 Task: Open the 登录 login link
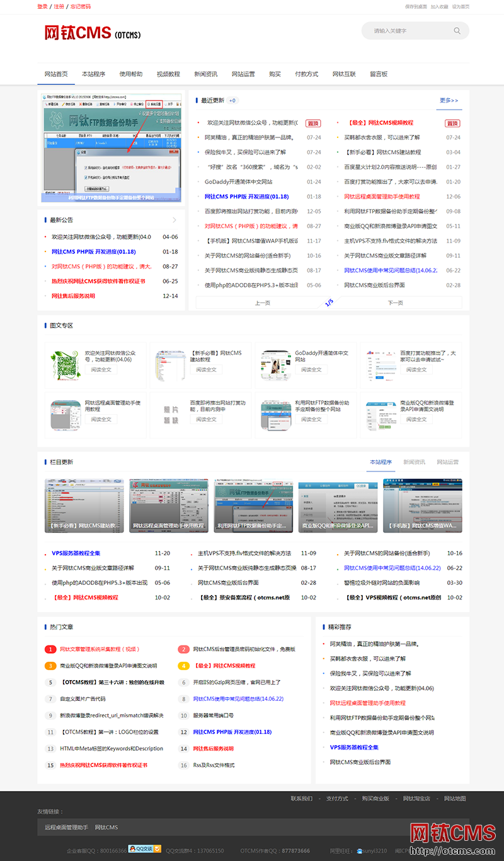(42, 6)
